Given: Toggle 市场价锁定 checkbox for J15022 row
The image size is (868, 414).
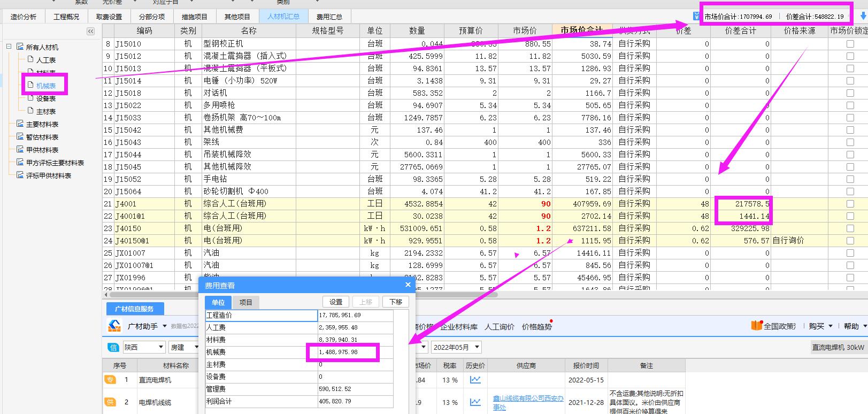Looking at the screenshot, I should [850, 105].
